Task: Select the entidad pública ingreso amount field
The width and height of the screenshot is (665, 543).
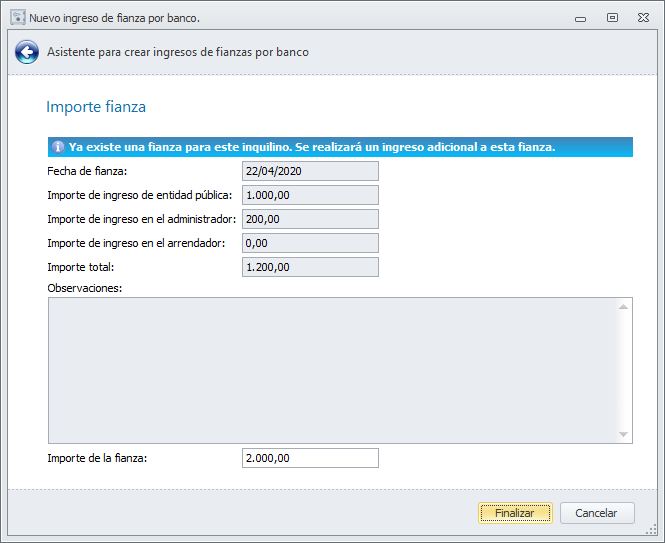Action: tap(310, 195)
